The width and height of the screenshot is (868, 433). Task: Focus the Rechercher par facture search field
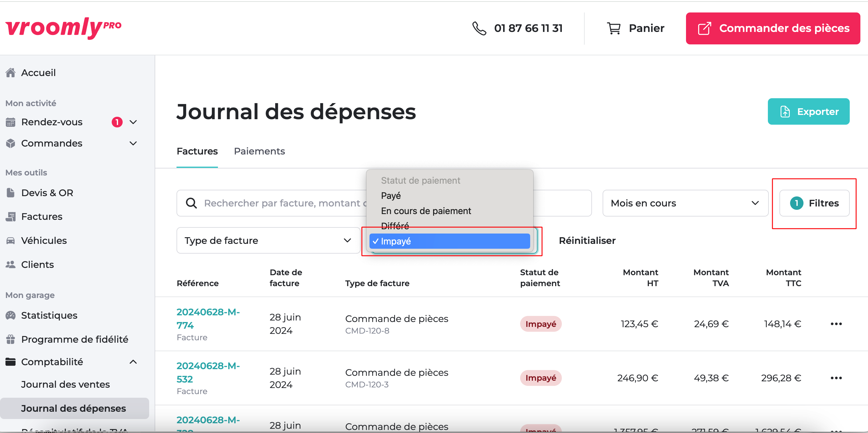click(x=384, y=203)
